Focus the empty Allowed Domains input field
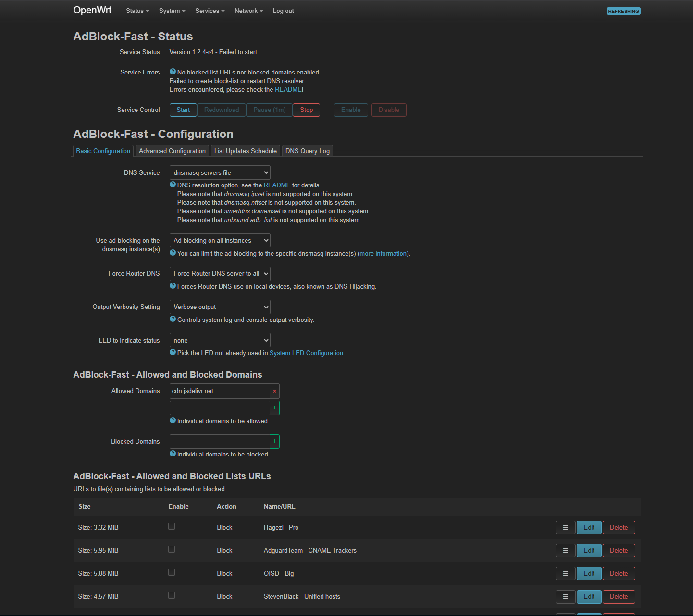Viewport: 693px width, 616px height. coord(220,408)
